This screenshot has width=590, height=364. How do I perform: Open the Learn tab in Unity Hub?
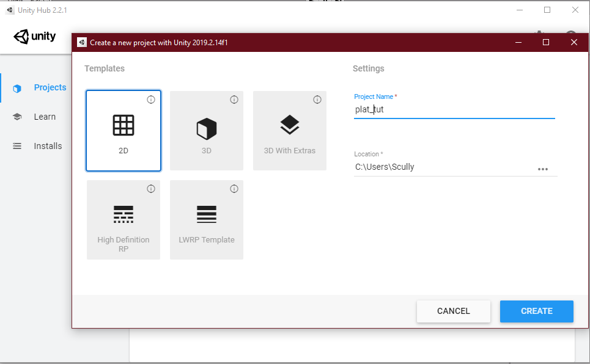[x=45, y=117]
